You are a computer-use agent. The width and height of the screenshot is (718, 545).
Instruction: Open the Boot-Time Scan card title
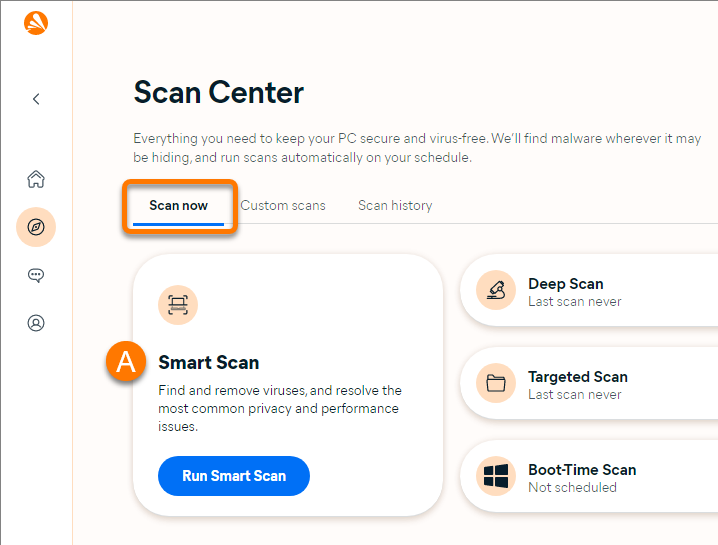coord(582,470)
